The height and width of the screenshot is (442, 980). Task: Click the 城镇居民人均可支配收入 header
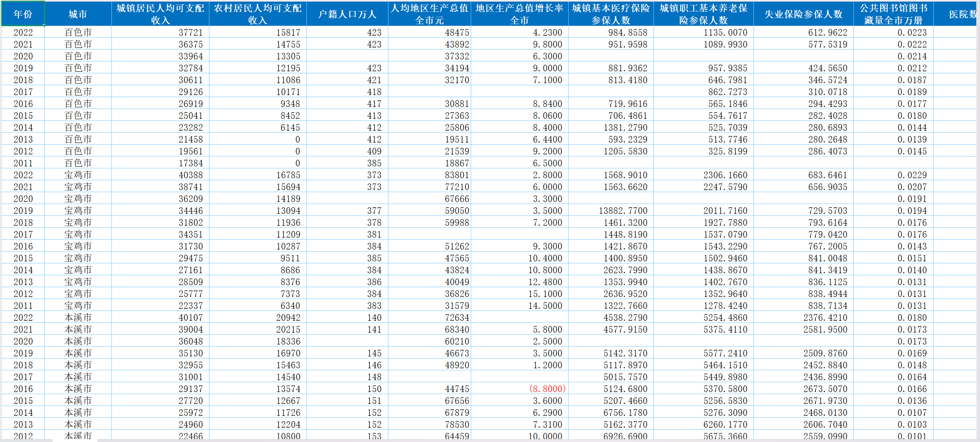click(x=160, y=14)
